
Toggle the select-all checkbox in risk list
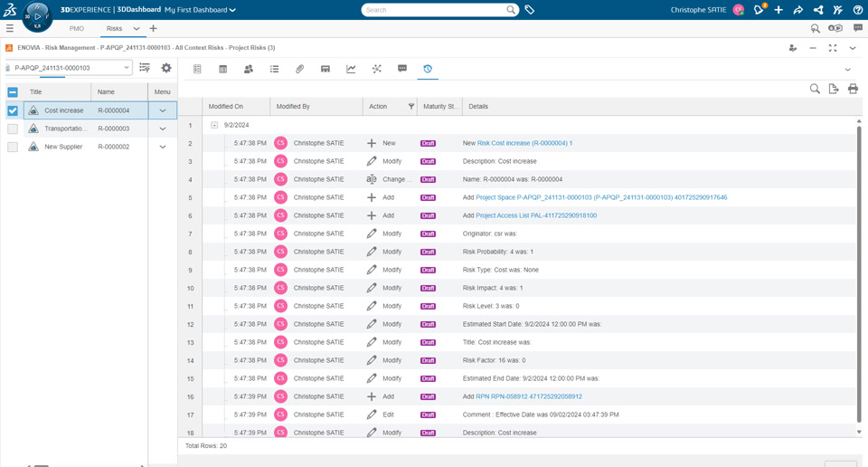pyautogui.click(x=13, y=92)
